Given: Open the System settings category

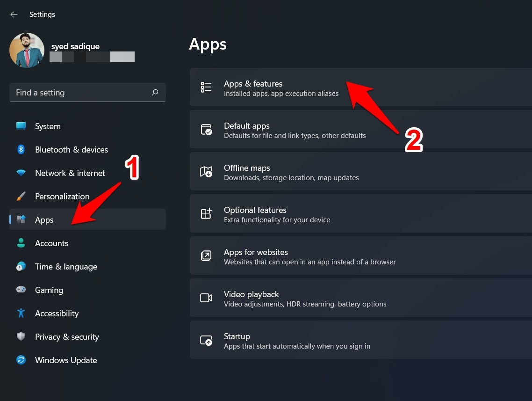Looking at the screenshot, I should coord(87,126).
